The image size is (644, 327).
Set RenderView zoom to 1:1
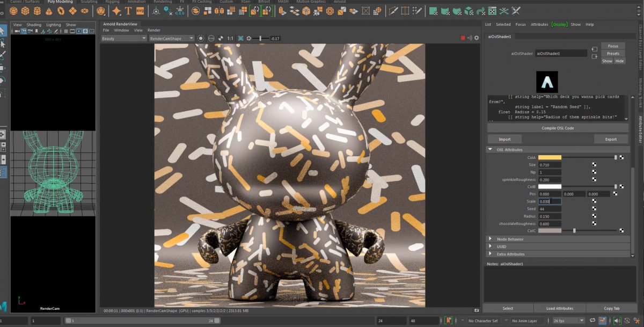coord(230,38)
